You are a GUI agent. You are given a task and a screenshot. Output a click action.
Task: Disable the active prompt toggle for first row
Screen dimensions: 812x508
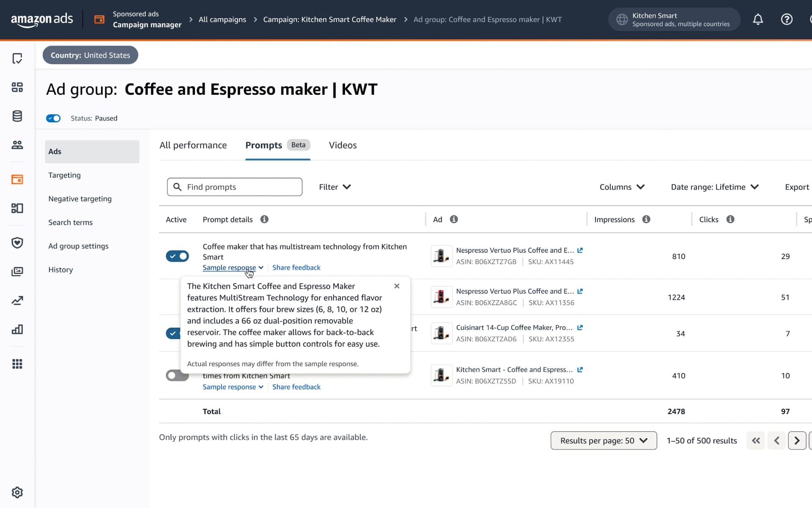pyautogui.click(x=177, y=256)
